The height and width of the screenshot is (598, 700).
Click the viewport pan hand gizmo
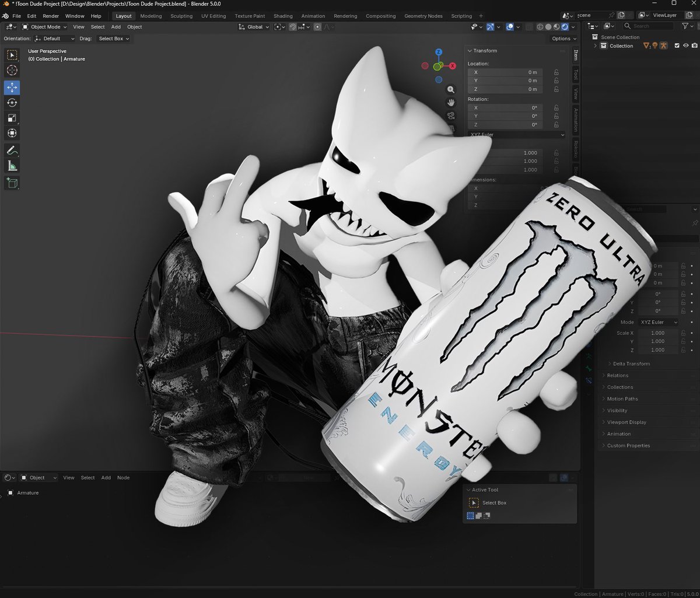pos(451,103)
